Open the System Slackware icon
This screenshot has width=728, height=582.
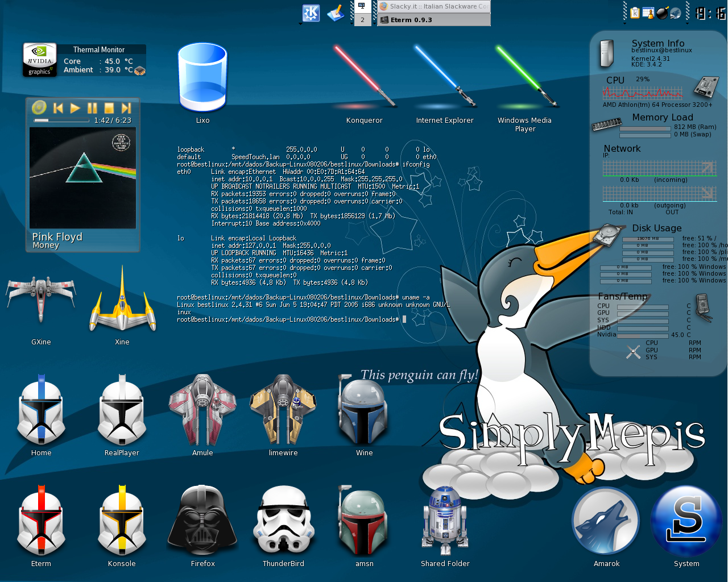pos(686,521)
